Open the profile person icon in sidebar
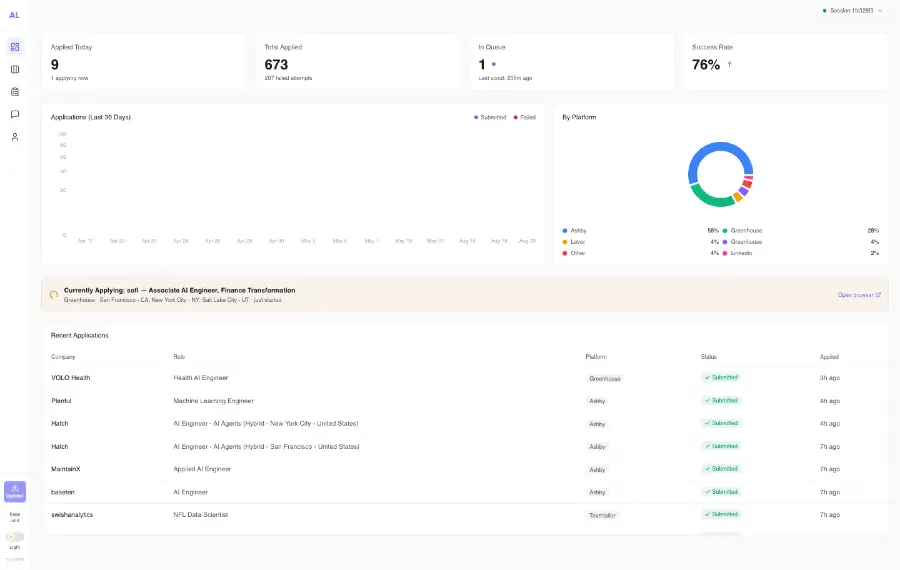This screenshot has height=570, width=900. 15,137
